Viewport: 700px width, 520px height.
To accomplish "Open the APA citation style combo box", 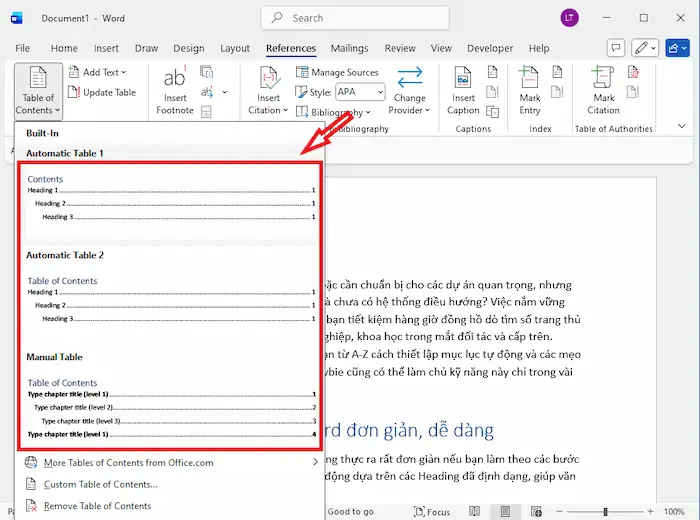I will point(359,92).
